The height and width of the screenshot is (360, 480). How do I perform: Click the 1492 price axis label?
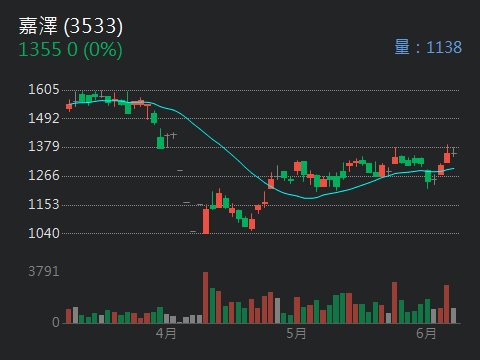44,118
